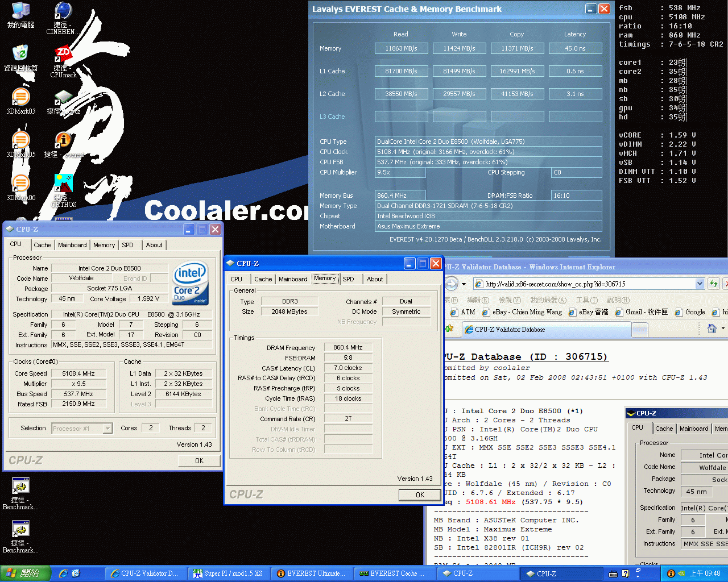Open About tab in front CPU-Z window
This screenshot has width=728, height=582.
374,279
